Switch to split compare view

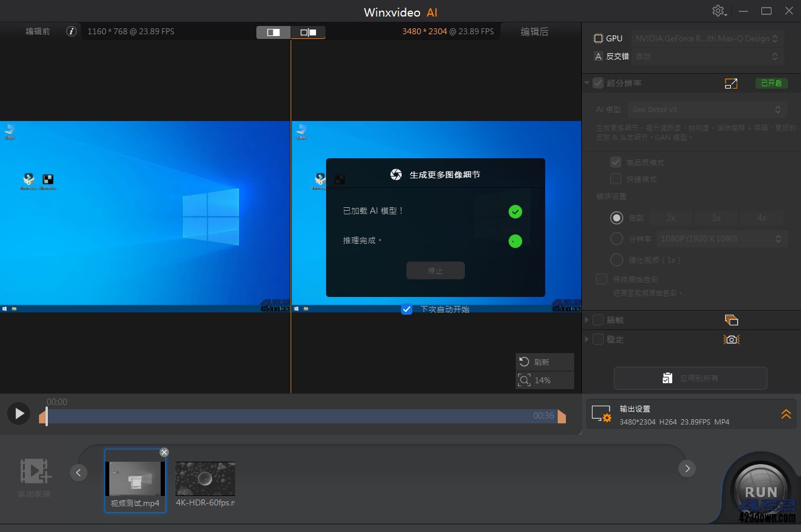(273, 32)
